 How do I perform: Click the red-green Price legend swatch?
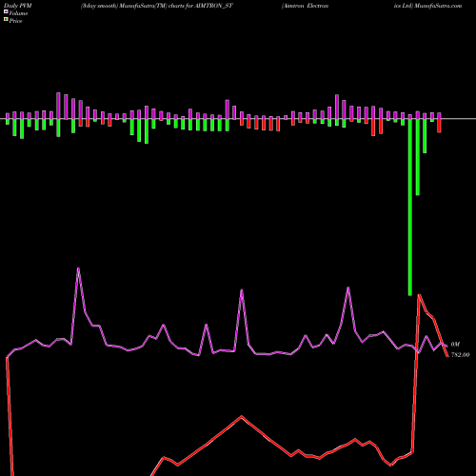tap(6, 20)
